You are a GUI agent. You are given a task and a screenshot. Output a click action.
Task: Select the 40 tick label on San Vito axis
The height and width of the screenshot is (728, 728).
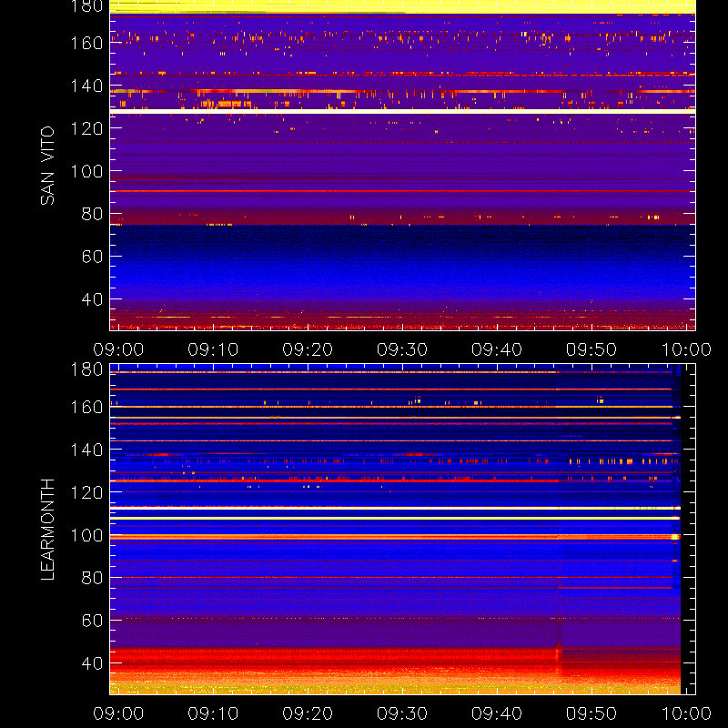[92, 299]
